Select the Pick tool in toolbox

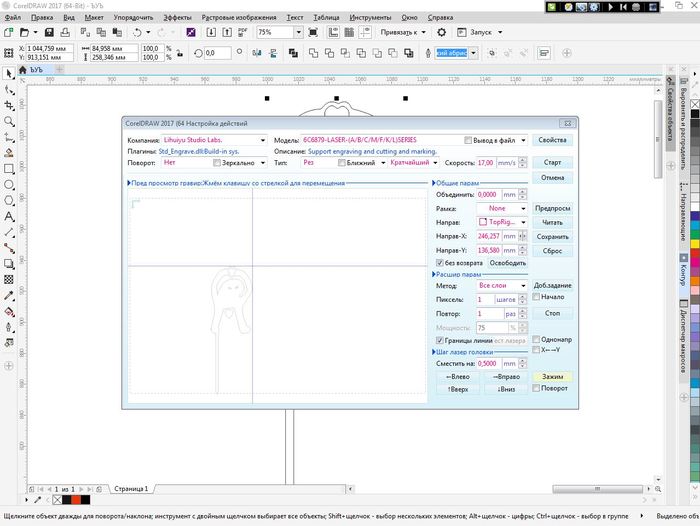[9, 73]
